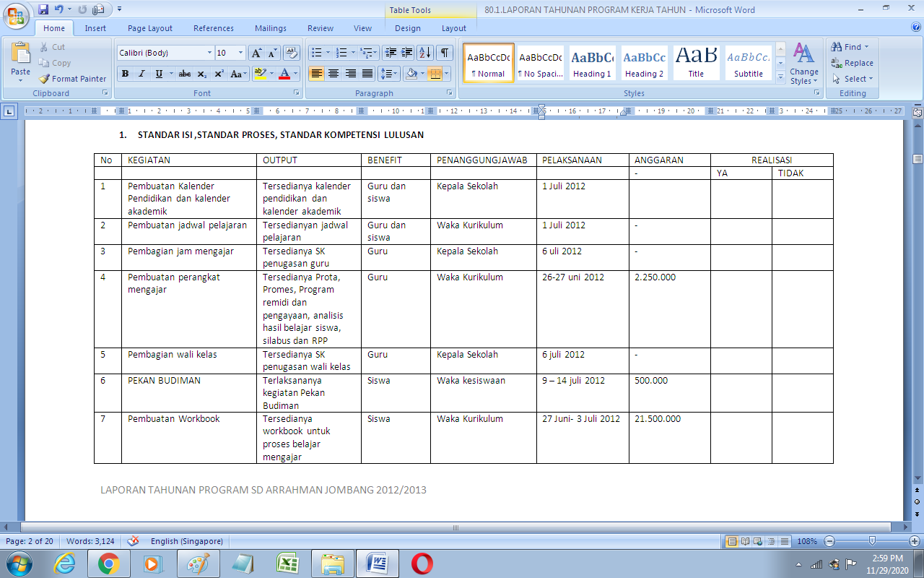Open Opera browser from taskbar
This screenshot has width=924, height=578.
[422, 564]
